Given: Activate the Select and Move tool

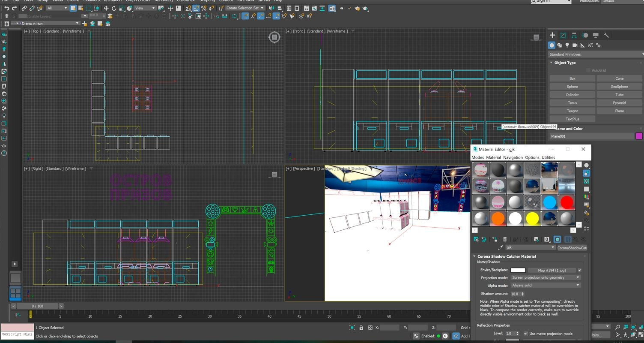Looking at the screenshot, I should point(106,8).
